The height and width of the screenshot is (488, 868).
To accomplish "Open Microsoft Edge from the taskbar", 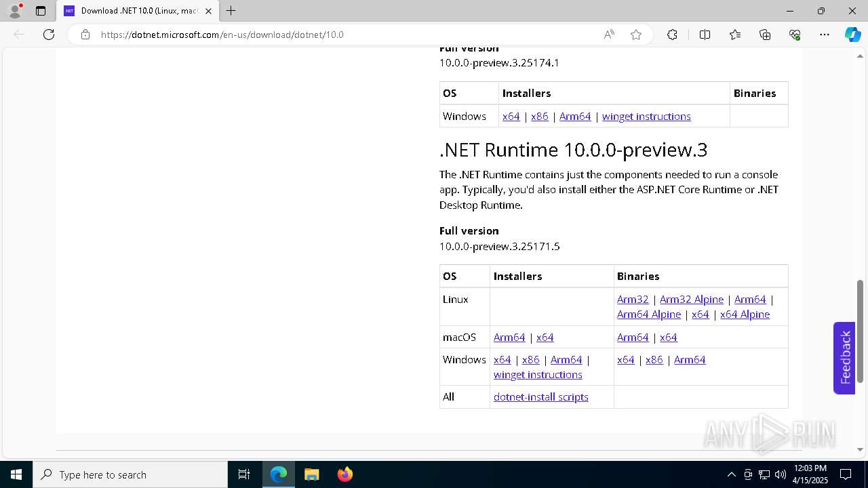I will [279, 474].
